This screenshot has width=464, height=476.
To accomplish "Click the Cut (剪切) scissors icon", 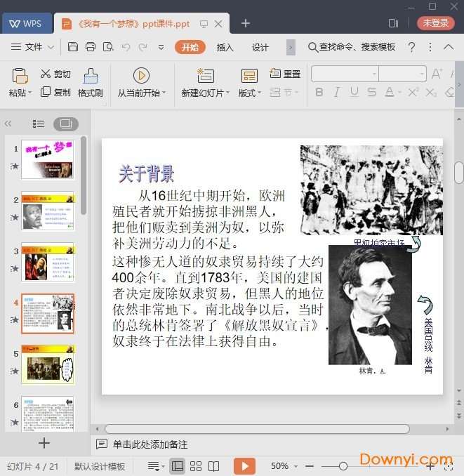I will click(46, 74).
